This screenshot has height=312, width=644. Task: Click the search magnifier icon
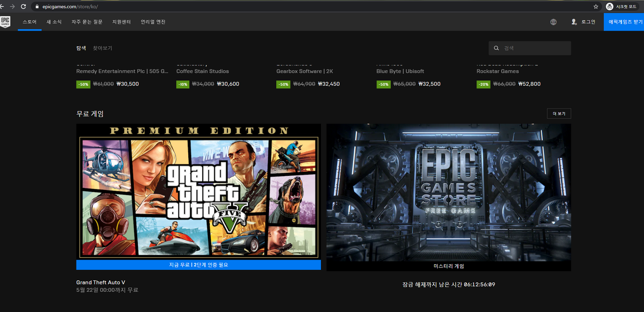tap(497, 48)
